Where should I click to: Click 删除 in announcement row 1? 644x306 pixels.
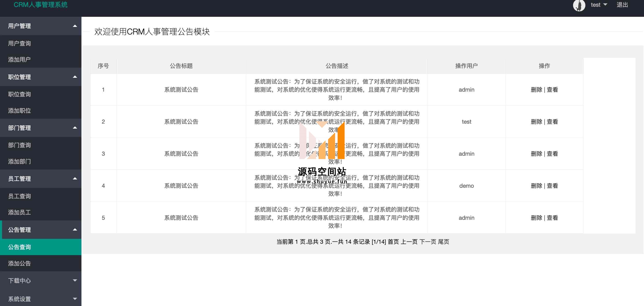click(x=537, y=90)
